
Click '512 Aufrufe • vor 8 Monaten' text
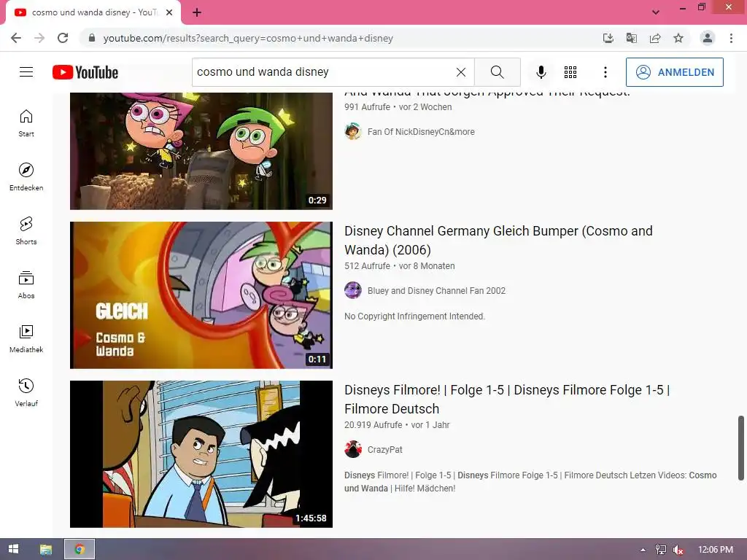[x=400, y=266]
